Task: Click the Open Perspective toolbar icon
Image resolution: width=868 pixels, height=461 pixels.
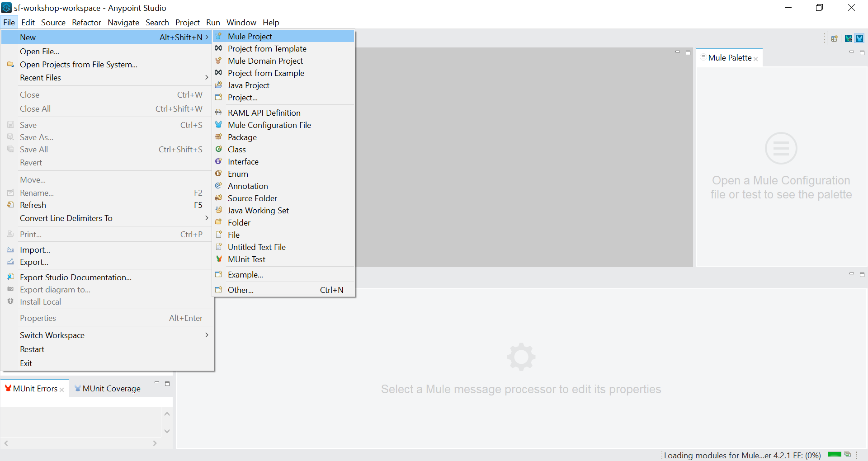Action: point(834,38)
